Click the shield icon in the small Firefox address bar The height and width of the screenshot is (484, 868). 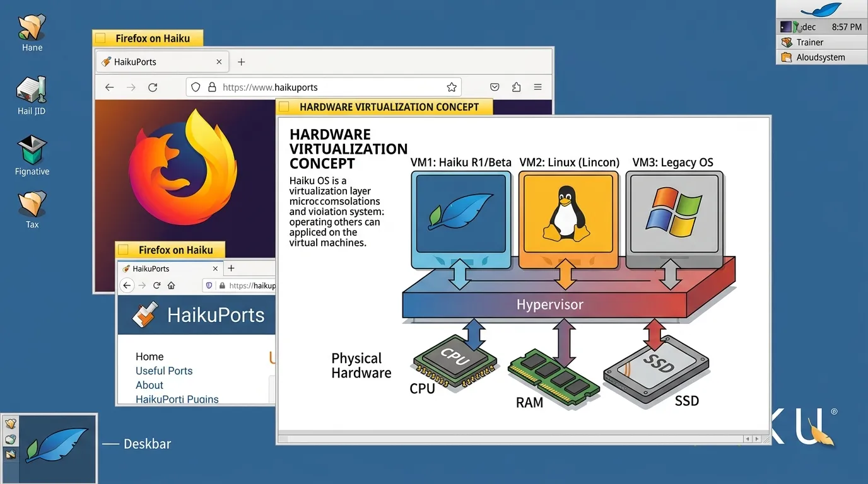[x=210, y=285]
